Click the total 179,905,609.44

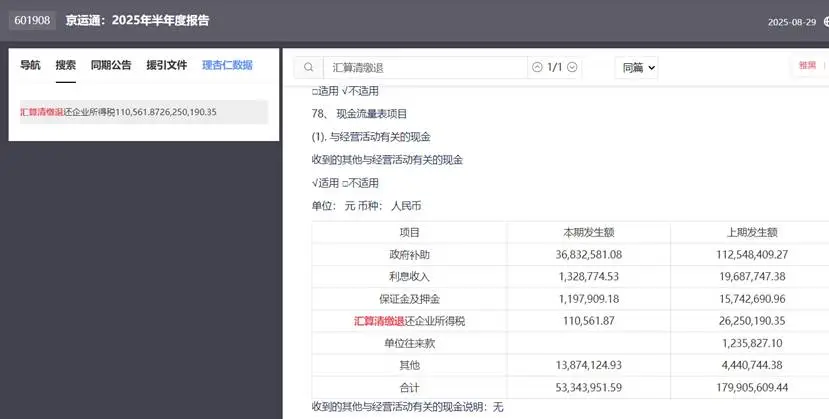(752, 388)
